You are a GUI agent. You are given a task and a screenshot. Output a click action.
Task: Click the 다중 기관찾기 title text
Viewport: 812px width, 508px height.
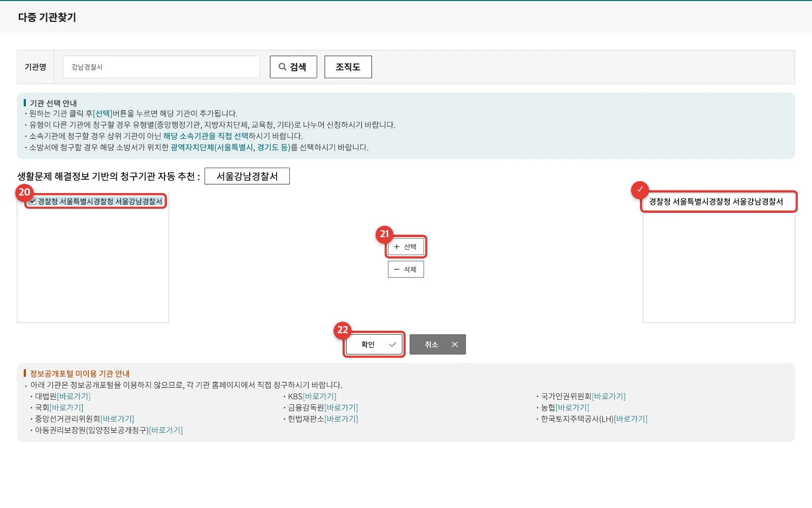coord(47,17)
